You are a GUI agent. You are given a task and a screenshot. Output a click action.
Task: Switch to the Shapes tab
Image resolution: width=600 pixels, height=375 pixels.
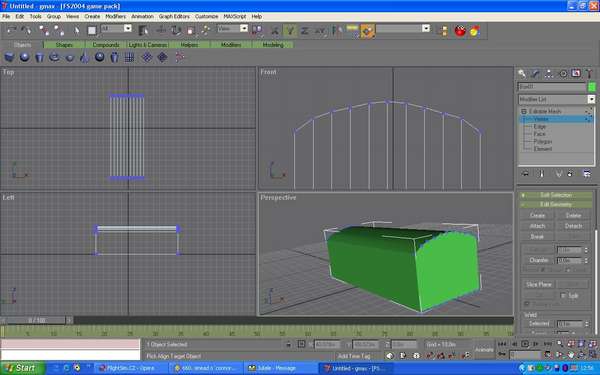tap(64, 45)
